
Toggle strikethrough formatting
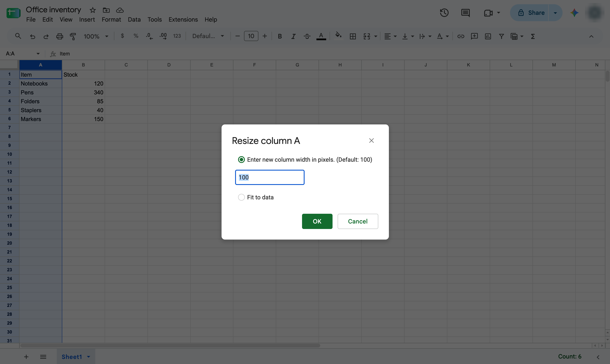(x=307, y=36)
